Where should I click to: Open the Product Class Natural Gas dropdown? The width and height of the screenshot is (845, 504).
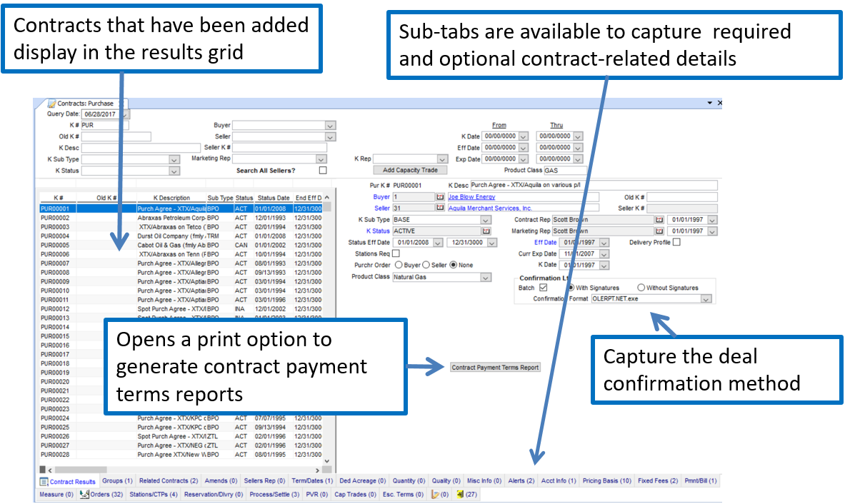486,277
